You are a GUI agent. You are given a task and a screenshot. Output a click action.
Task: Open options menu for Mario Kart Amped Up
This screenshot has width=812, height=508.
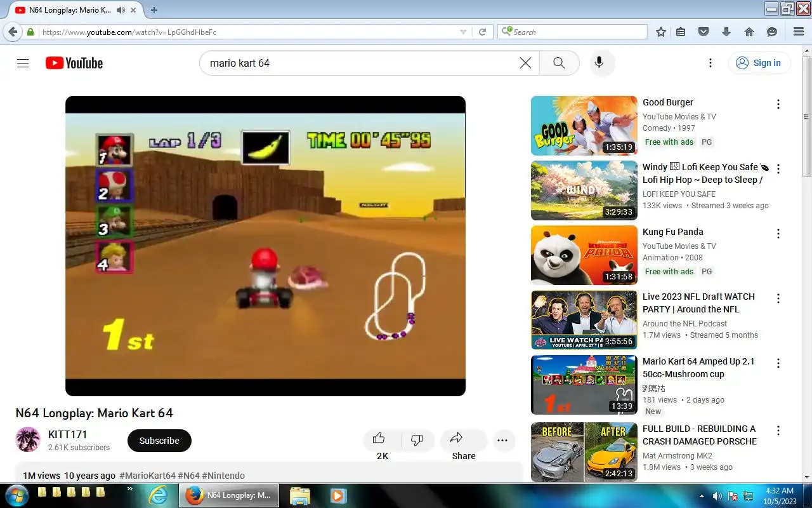(x=778, y=363)
